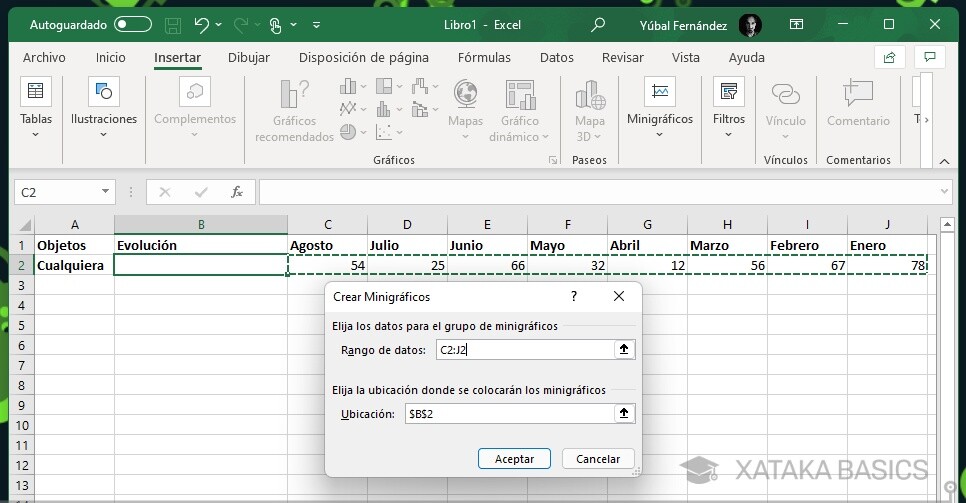Open Complementos add-ins dropdown
The height and width of the screenshot is (503, 966).
[195, 108]
